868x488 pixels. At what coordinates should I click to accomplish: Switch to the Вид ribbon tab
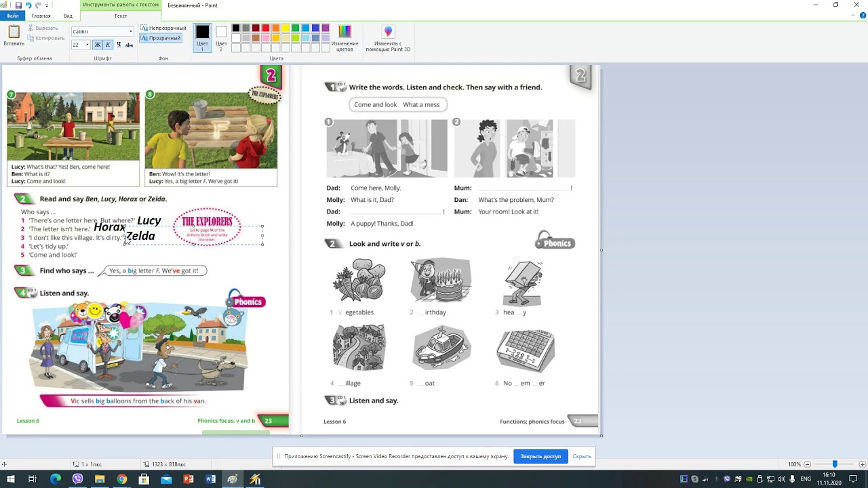point(68,16)
